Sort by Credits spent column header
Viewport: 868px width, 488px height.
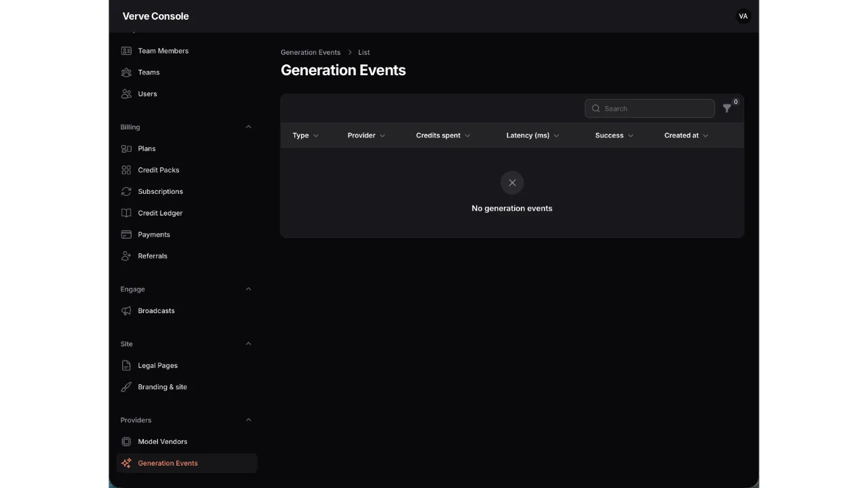(443, 136)
